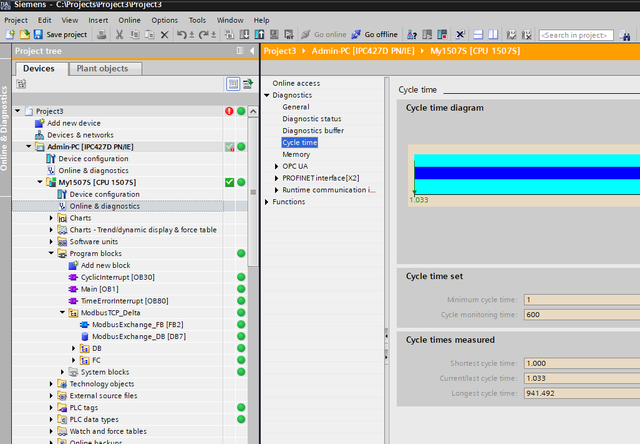
Task: Open Devices & networks
Action: (x=80, y=135)
